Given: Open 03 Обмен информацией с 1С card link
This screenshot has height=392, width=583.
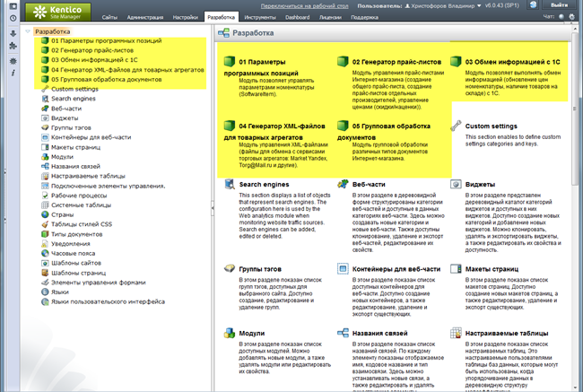Looking at the screenshot, I should click(512, 62).
